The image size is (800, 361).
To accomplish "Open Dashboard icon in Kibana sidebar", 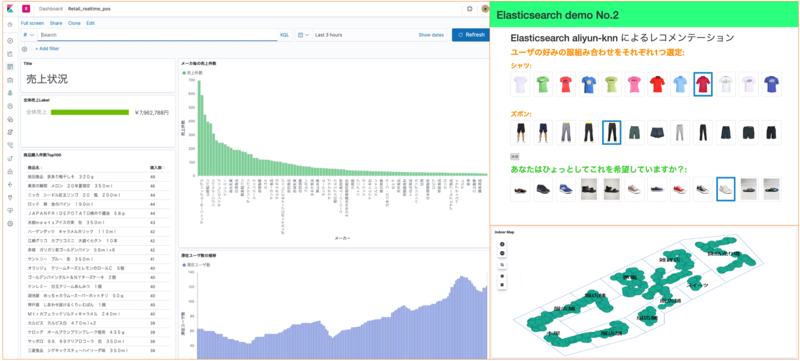I will coord(10,67).
